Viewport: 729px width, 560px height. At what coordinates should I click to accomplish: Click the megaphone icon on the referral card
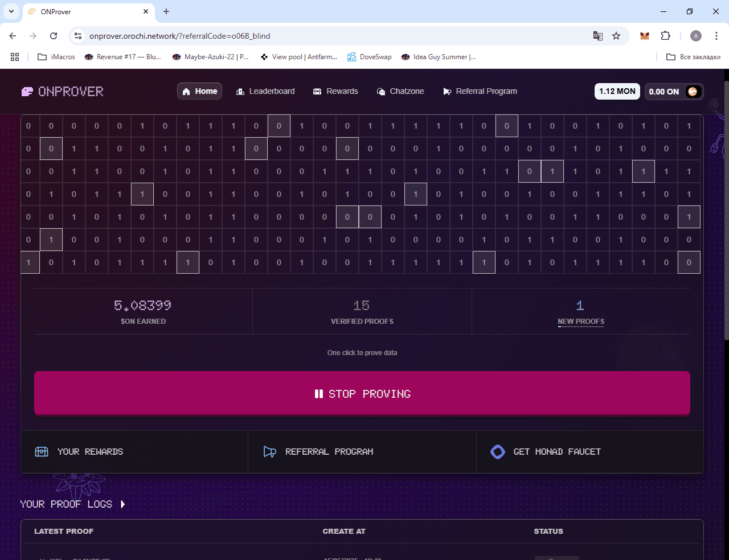(x=270, y=452)
